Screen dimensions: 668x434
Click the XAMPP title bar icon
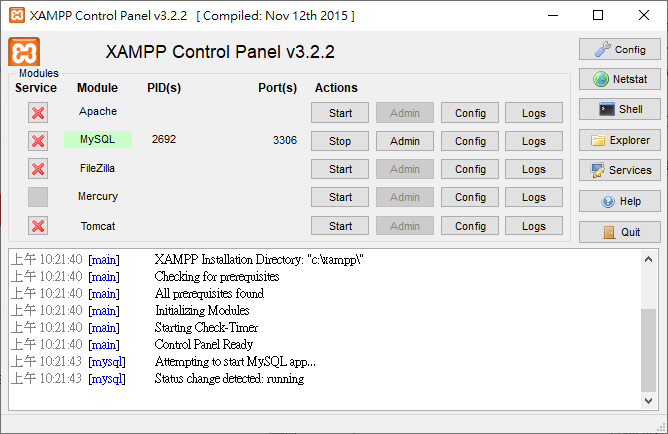click(17, 15)
